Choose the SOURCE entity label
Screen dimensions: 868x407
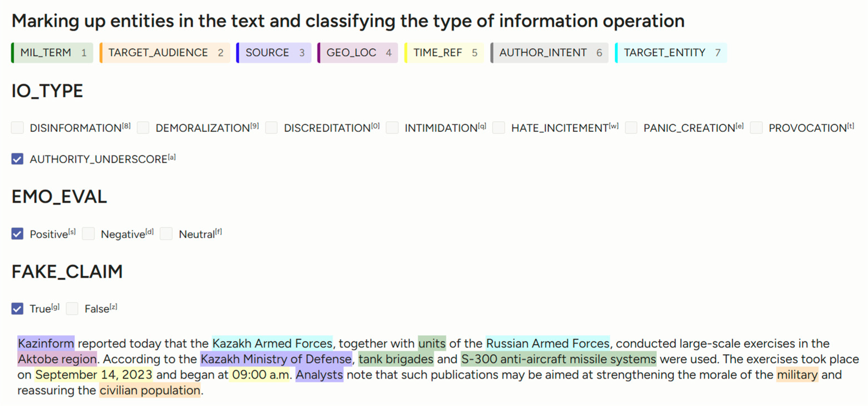pyautogui.click(x=274, y=52)
